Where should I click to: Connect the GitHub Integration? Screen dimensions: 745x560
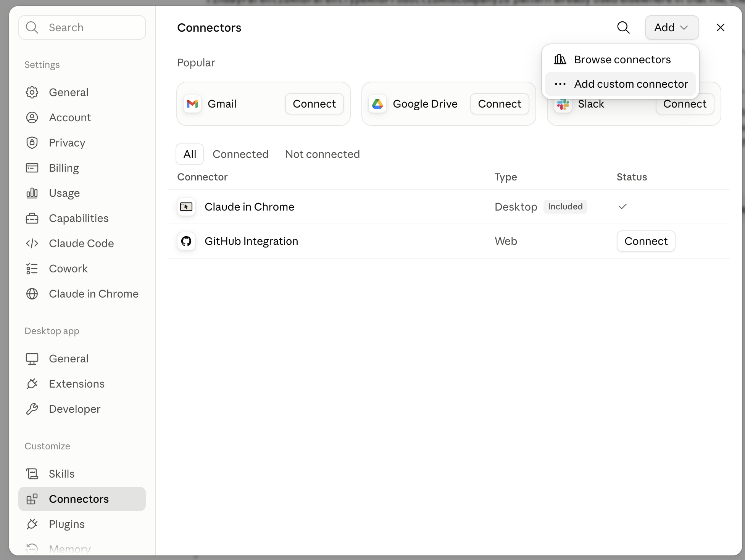646,241
